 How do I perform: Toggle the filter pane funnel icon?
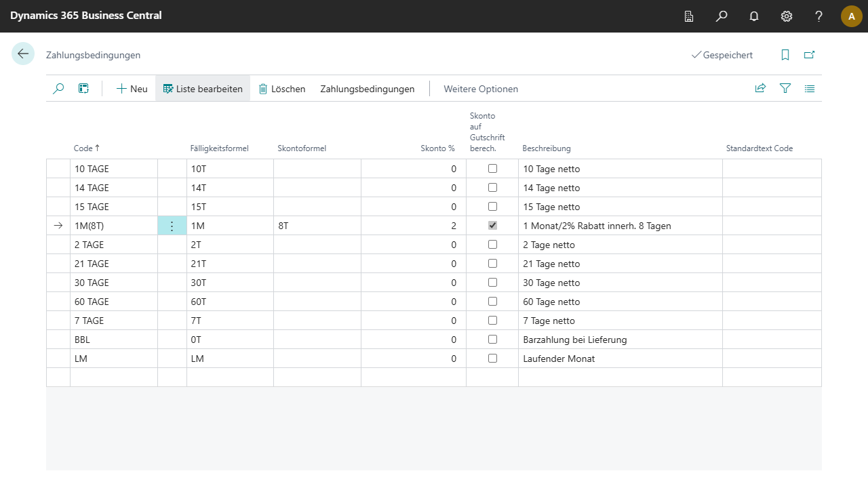pos(785,89)
